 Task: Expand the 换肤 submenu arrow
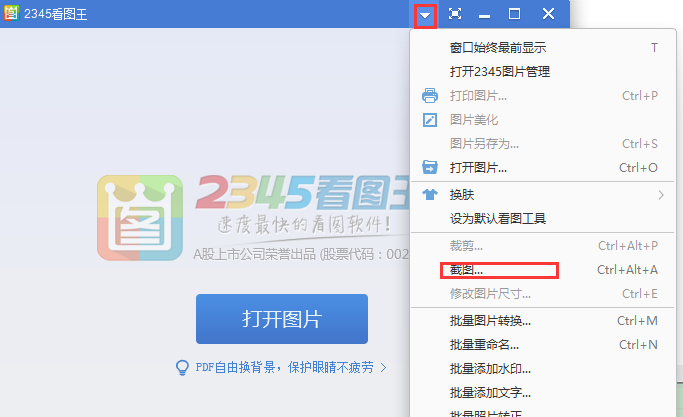[661, 195]
